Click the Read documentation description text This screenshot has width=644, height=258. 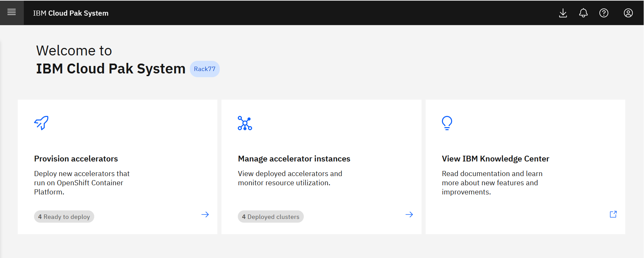(492, 183)
